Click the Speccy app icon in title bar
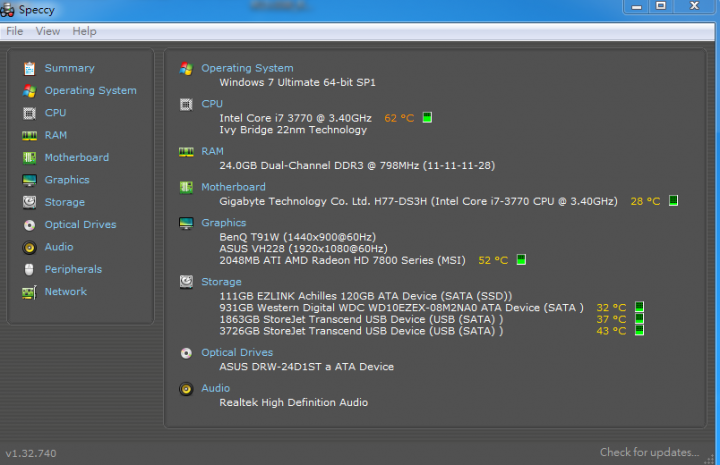This screenshot has width=720, height=465. 7,10
